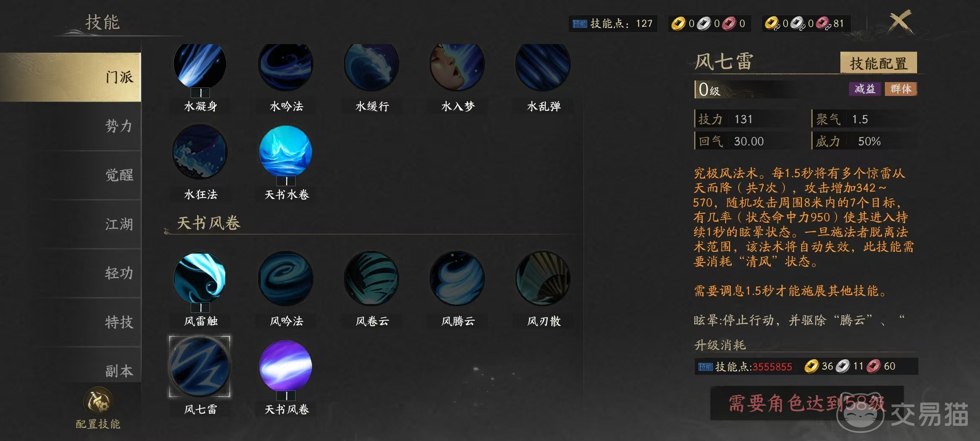Select the 水凝身 skill icon

click(200, 65)
